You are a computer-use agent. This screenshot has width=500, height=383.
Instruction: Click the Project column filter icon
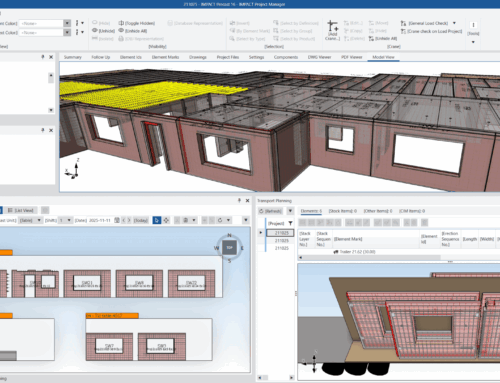(290, 223)
